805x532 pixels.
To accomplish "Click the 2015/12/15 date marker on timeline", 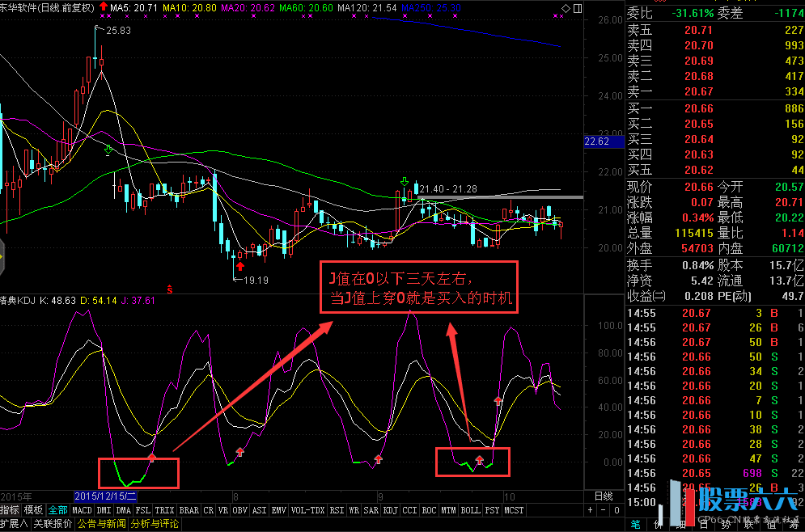I will click(x=106, y=496).
